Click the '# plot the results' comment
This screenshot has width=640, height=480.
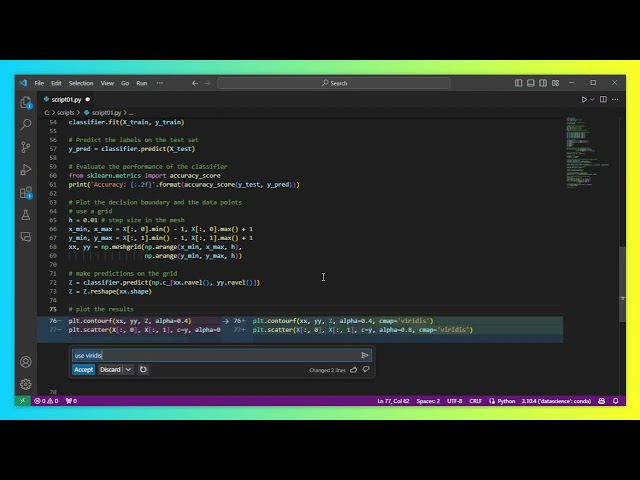pyautogui.click(x=101, y=309)
